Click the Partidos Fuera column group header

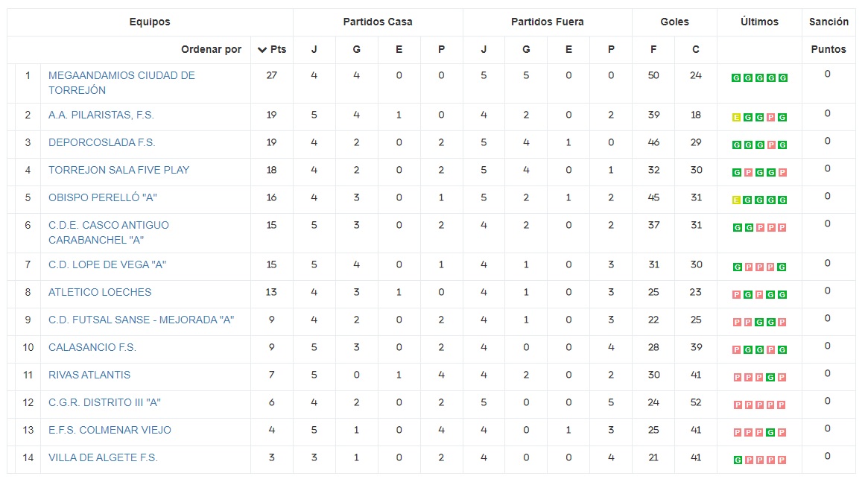547,22
